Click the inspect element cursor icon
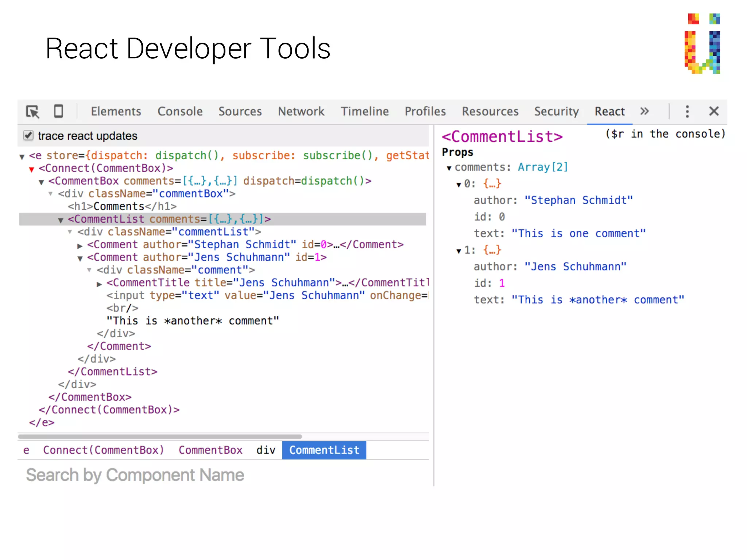Image resolution: width=747 pixels, height=560 pixels. point(32,111)
